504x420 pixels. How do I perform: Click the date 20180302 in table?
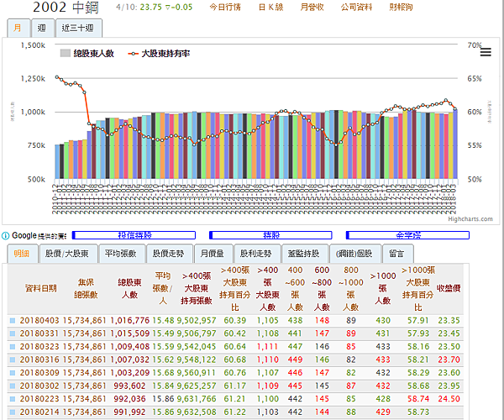[39, 386]
